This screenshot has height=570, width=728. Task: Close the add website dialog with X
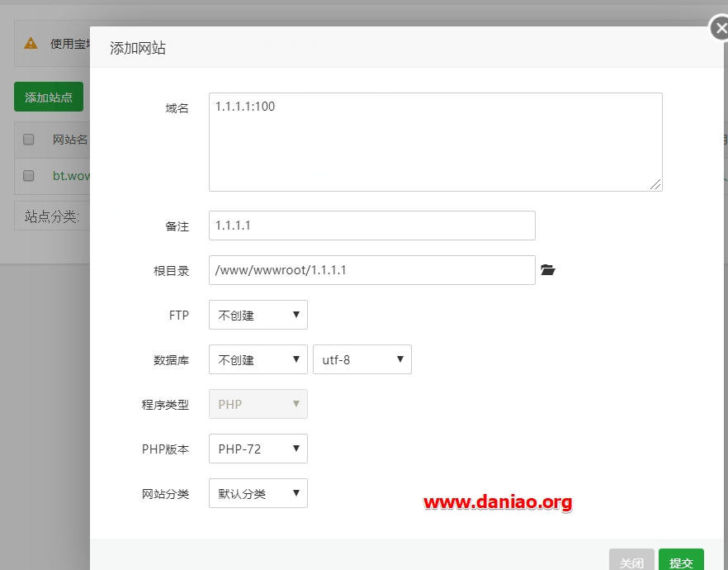720,28
